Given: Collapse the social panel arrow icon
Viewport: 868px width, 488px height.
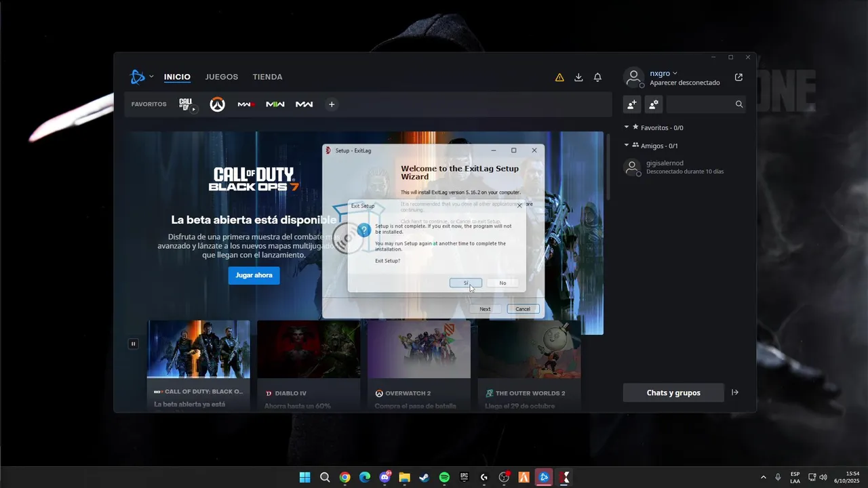Looking at the screenshot, I should 735,392.
